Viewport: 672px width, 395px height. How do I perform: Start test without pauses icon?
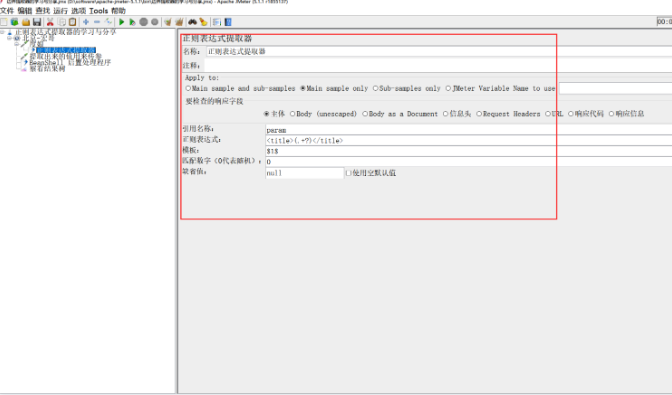tap(132, 22)
